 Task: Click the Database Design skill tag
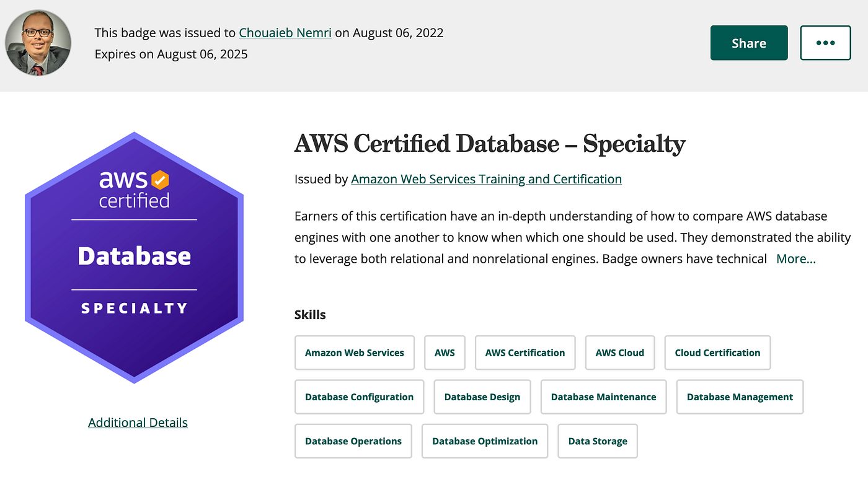click(x=482, y=397)
